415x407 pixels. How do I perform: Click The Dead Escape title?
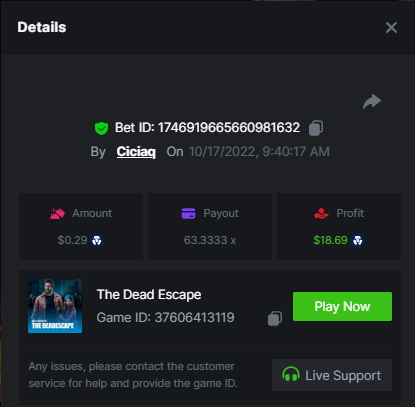pos(149,295)
